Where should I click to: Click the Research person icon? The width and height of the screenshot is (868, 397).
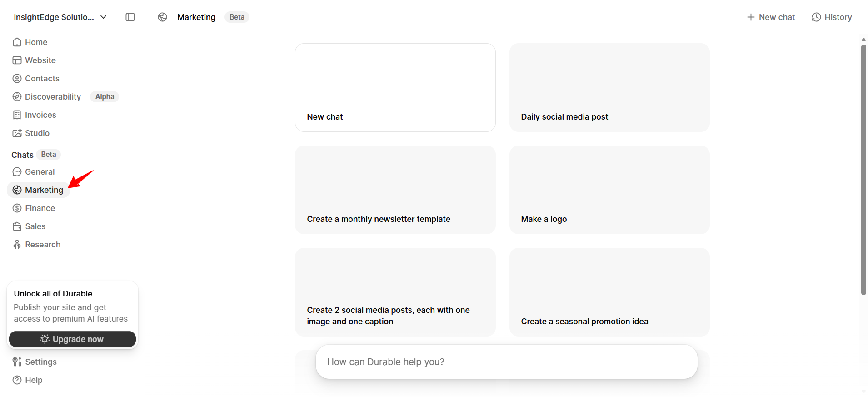(x=17, y=245)
